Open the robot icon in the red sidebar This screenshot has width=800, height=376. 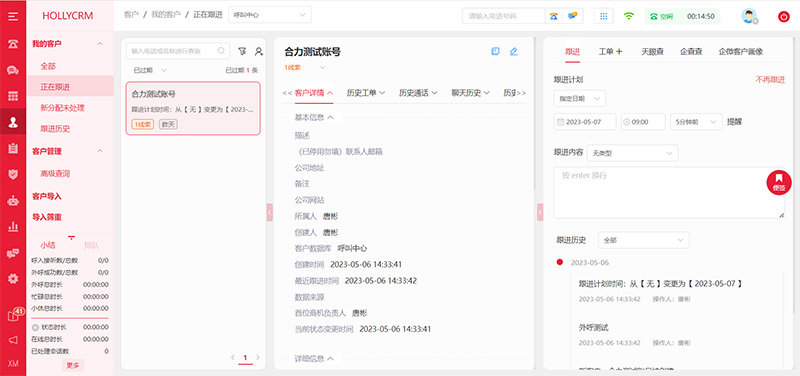[13, 200]
